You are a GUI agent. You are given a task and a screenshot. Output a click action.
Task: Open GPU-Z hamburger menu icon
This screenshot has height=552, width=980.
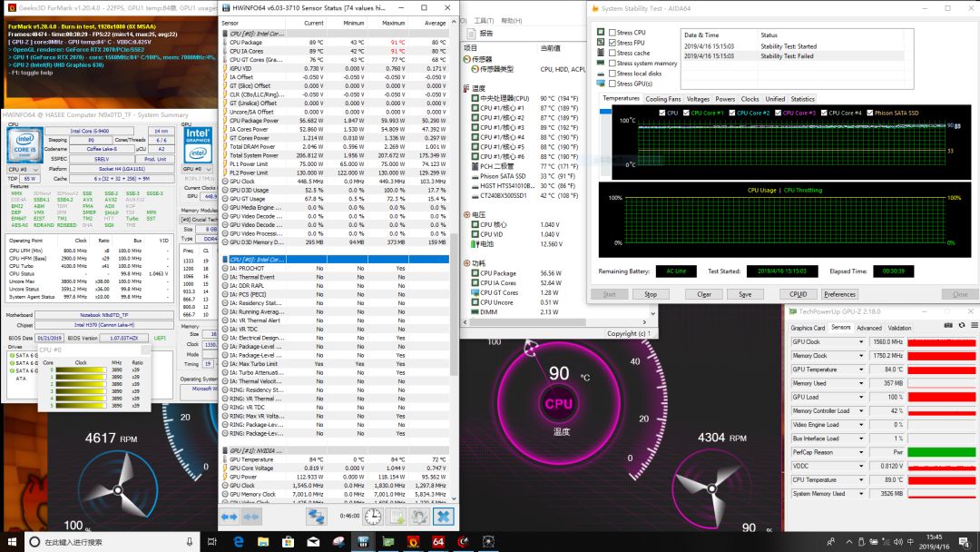[974, 326]
